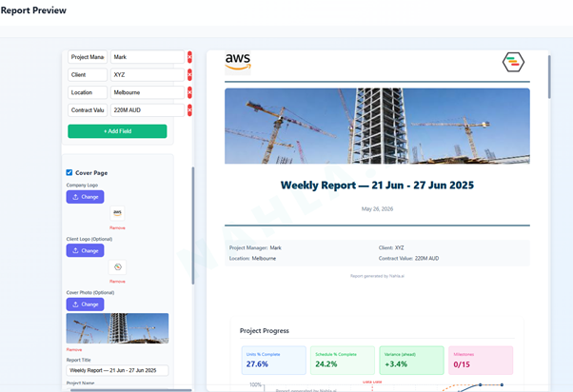The height and width of the screenshot is (392, 573).
Task: Click the AWS company logo thumbnail
Action: pyautogui.click(x=117, y=213)
